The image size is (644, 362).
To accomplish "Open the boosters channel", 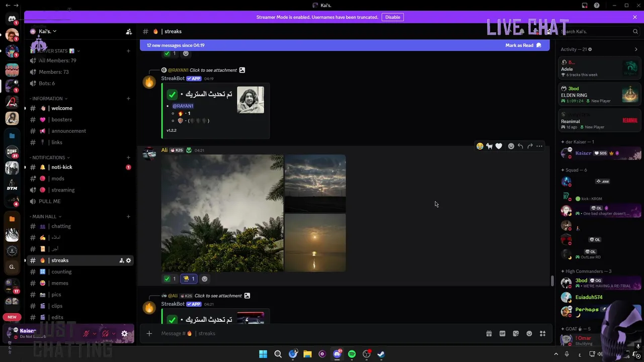I will click(x=80, y=120).
